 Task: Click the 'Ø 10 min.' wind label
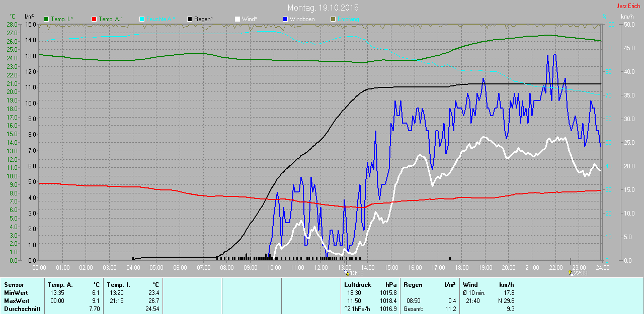pyautogui.click(x=474, y=293)
